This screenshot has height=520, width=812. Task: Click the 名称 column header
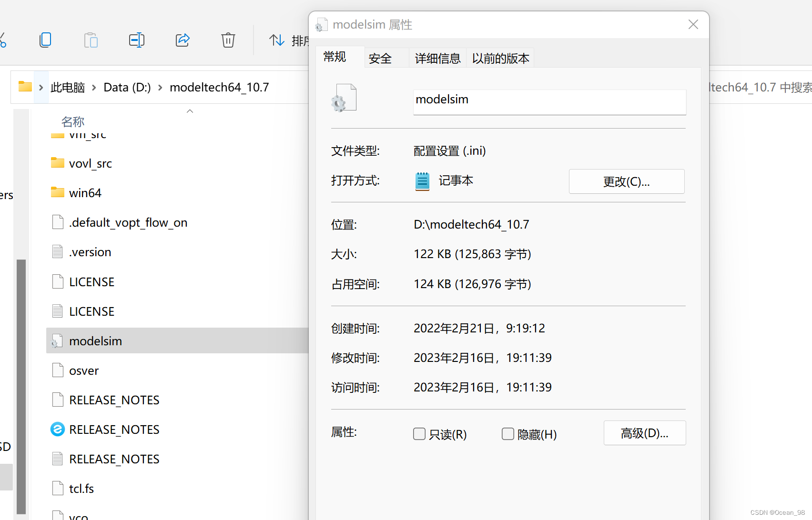73,122
